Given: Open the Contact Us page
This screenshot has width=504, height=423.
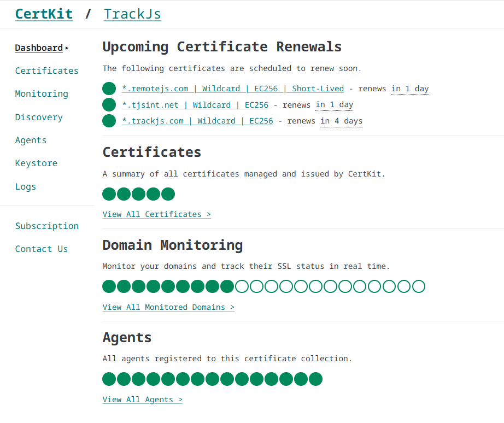Looking at the screenshot, I should [42, 249].
